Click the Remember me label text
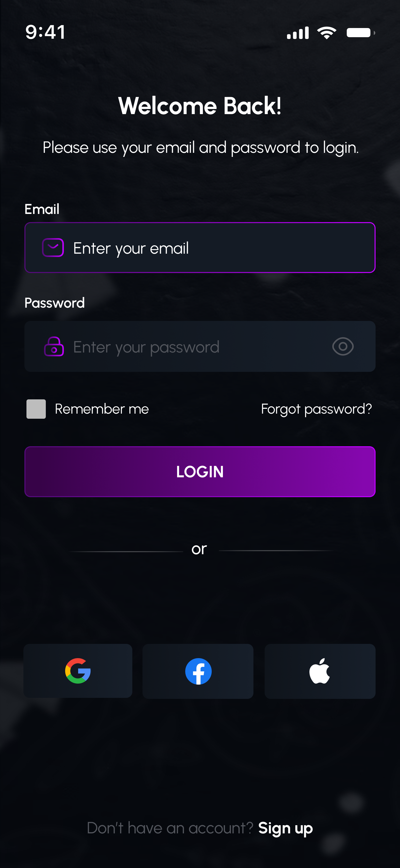Viewport: 400px width, 868px height. click(x=102, y=409)
